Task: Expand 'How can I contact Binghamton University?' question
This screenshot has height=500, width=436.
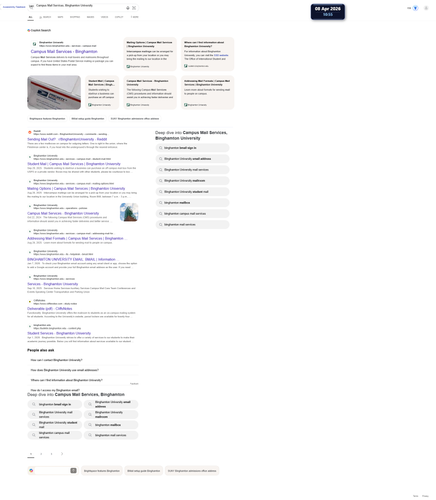Action: click(x=83, y=360)
